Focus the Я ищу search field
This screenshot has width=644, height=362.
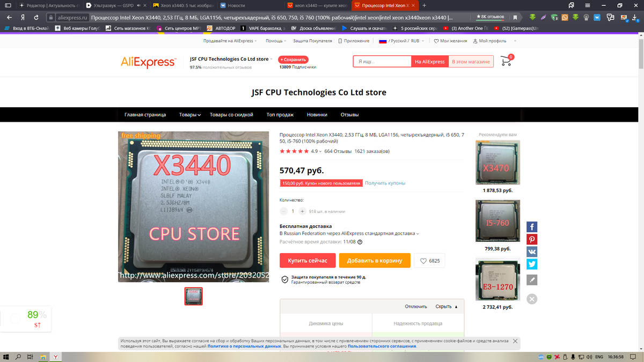(382, 62)
